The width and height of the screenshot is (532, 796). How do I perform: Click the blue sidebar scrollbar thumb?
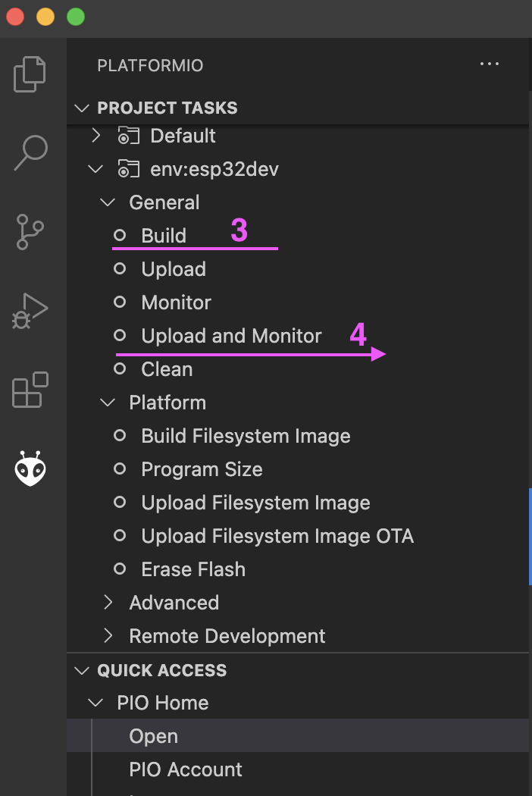click(x=530, y=537)
